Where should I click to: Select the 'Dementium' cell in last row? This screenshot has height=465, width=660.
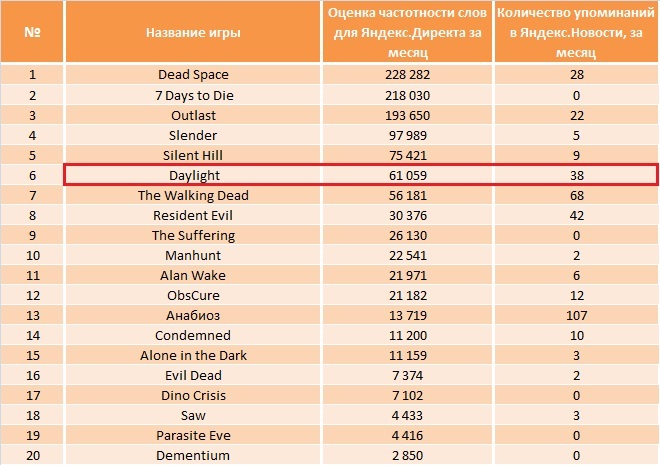pyautogui.click(x=193, y=455)
